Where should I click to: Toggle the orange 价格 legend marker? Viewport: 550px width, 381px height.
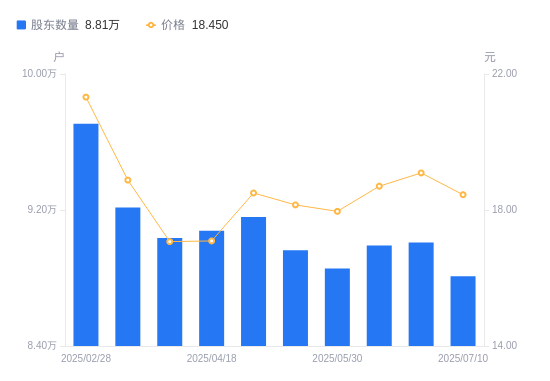click(x=151, y=25)
